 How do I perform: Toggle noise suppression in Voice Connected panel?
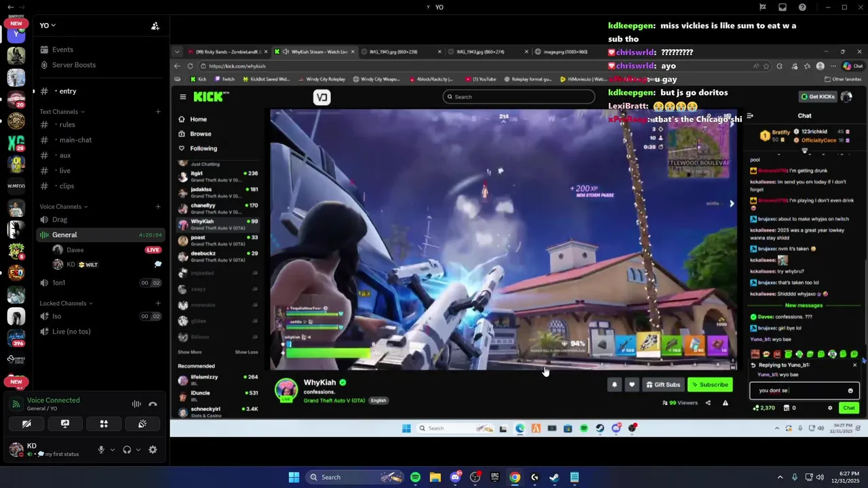coord(136,404)
